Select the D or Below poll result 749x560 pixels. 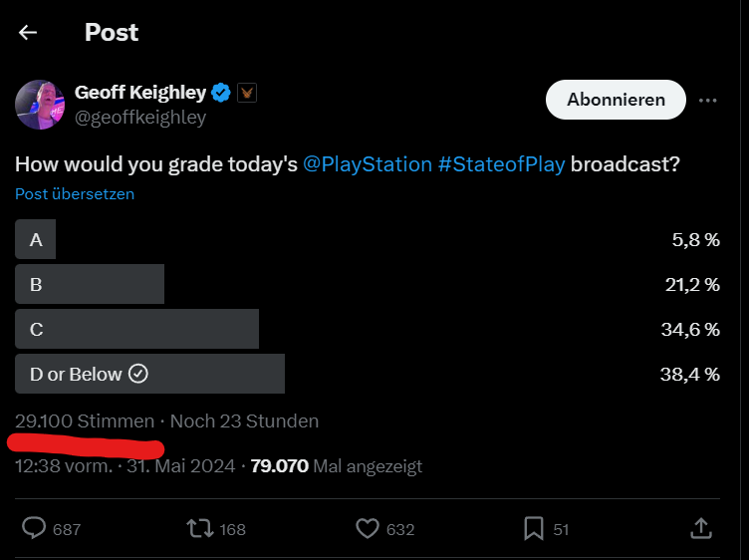point(368,374)
